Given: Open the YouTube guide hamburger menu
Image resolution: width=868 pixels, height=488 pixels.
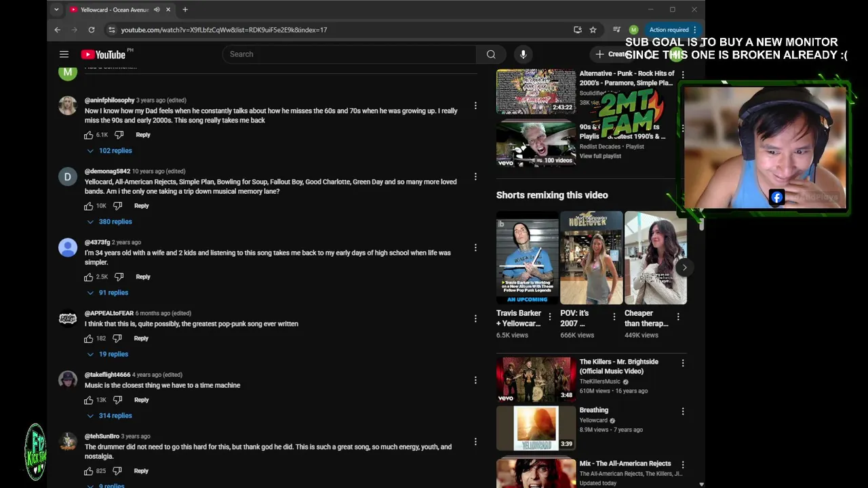Looking at the screenshot, I should (x=64, y=54).
